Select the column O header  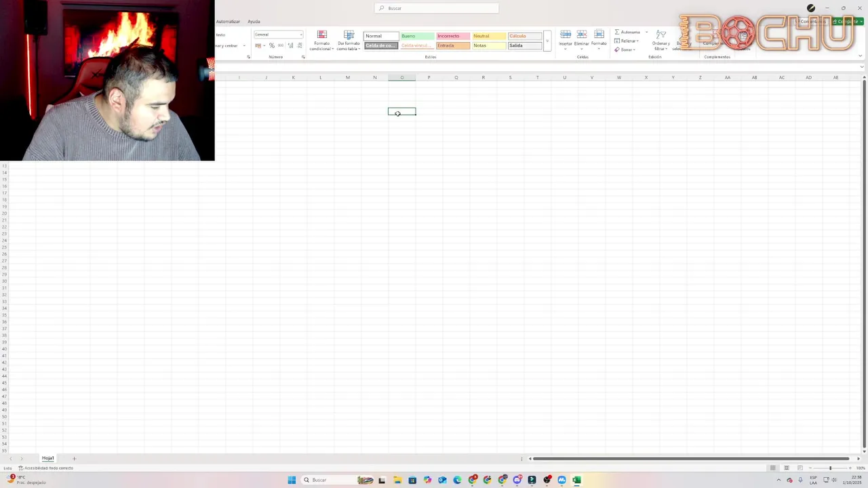(401, 77)
